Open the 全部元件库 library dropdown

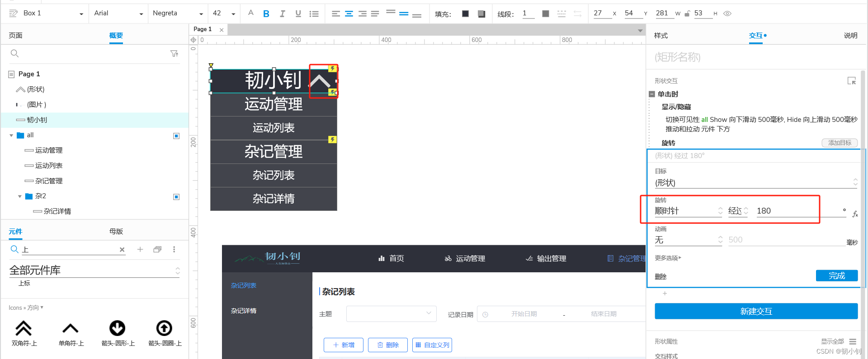click(94, 270)
